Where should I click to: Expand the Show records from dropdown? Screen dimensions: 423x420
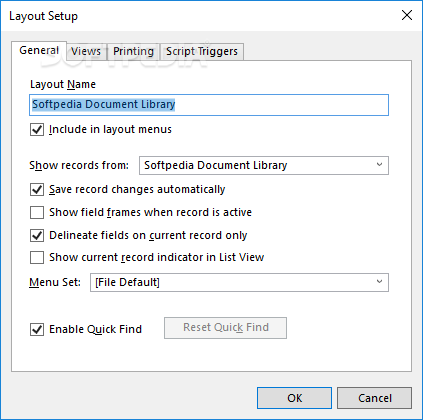pyautogui.click(x=264, y=165)
